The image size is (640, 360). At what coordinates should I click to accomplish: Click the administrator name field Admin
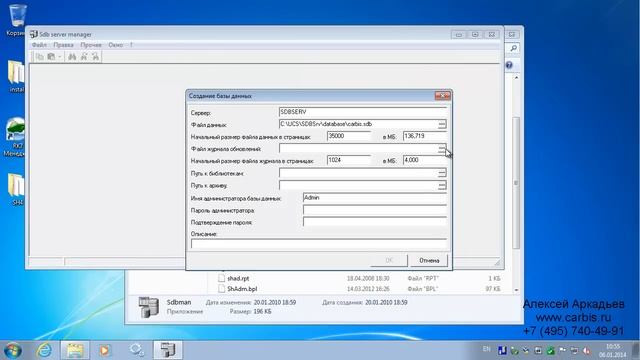(374, 198)
